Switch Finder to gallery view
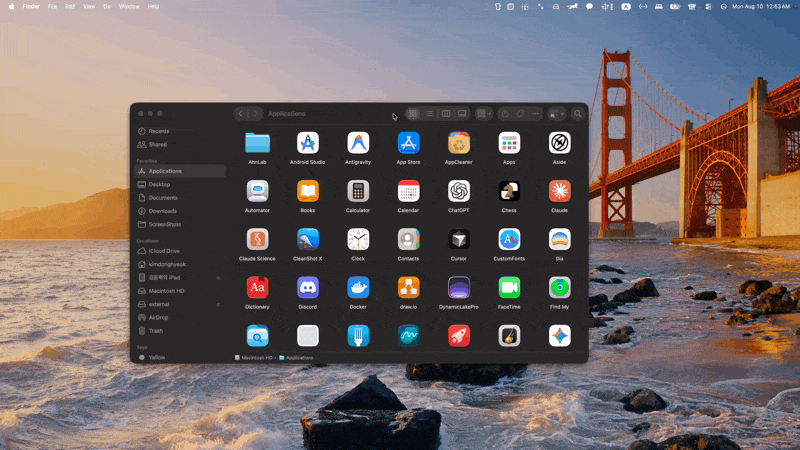800x450 pixels. [x=462, y=113]
